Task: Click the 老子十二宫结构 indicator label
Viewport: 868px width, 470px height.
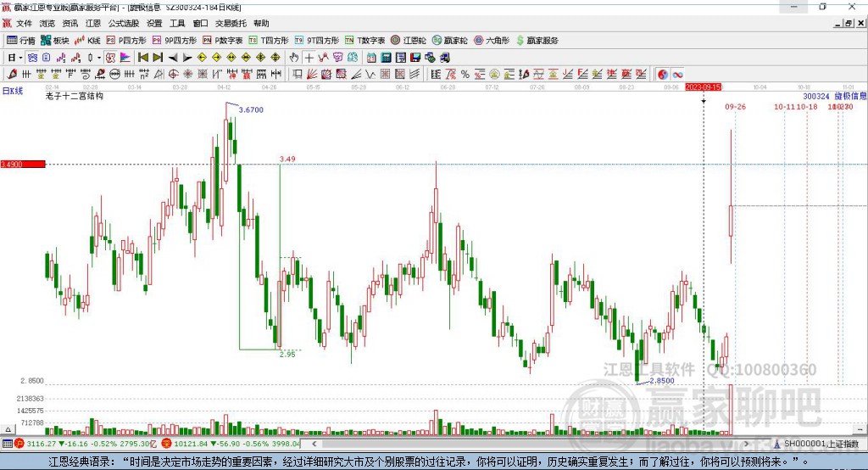Action: click(x=75, y=96)
